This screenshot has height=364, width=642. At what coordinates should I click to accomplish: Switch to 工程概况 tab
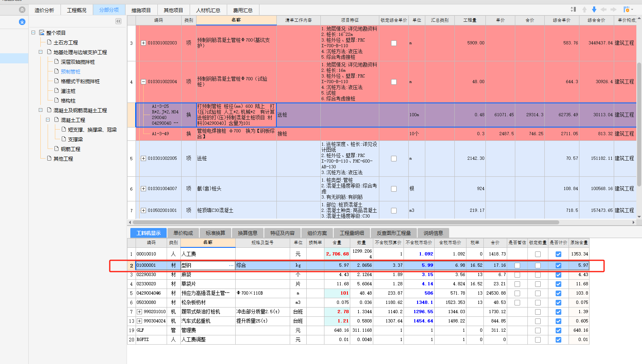77,10
